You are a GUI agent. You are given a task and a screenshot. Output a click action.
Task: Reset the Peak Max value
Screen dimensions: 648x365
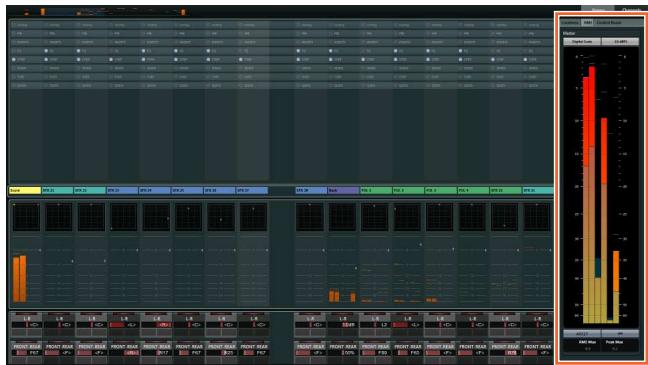(615, 349)
